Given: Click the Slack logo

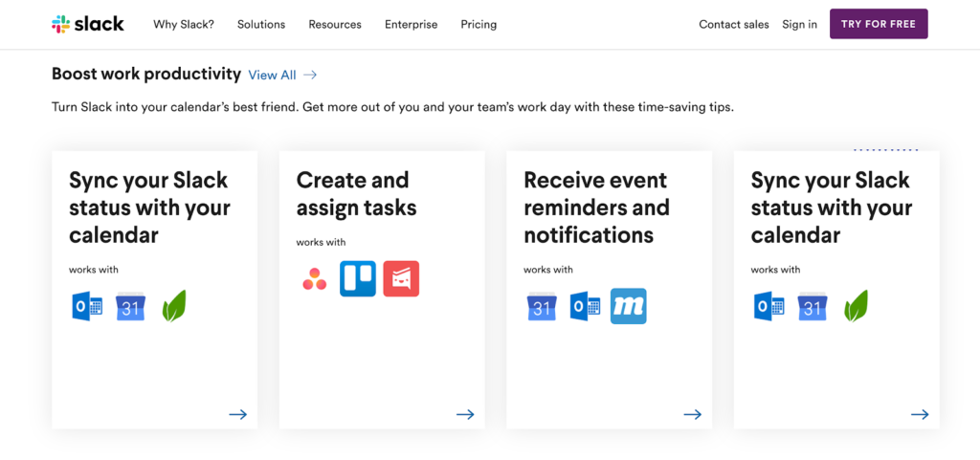Looking at the screenshot, I should [x=87, y=24].
